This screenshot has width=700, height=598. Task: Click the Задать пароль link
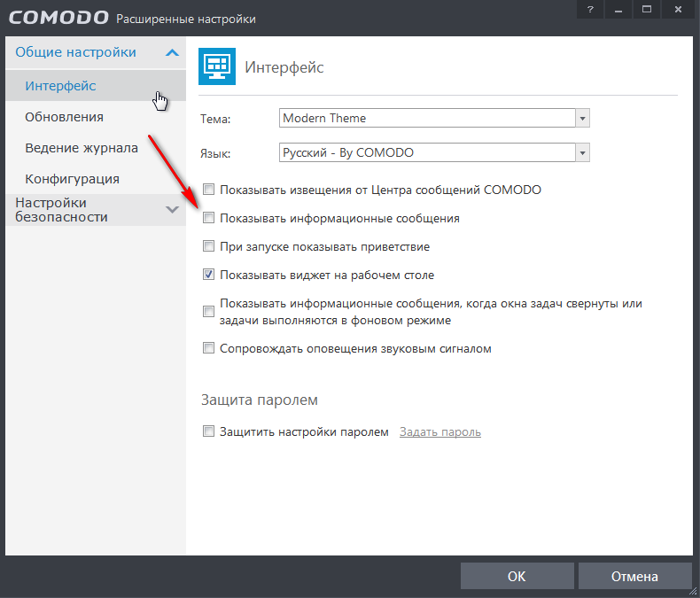pyautogui.click(x=440, y=432)
